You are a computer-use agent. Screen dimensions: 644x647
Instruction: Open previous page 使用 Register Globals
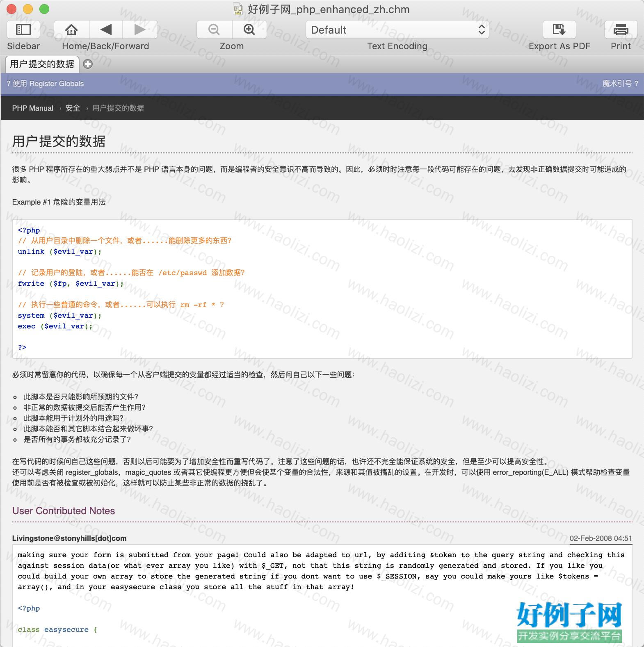point(45,84)
